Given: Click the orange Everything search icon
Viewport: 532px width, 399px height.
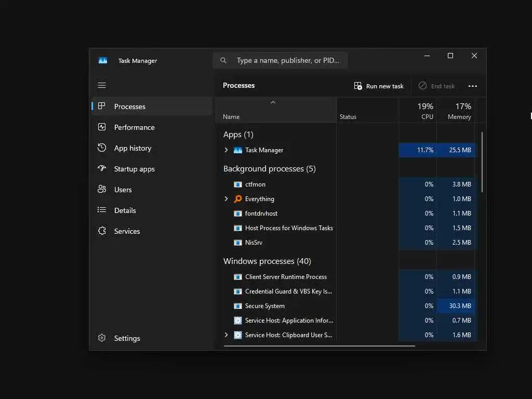Looking at the screenshot, I should pos(238,199).
